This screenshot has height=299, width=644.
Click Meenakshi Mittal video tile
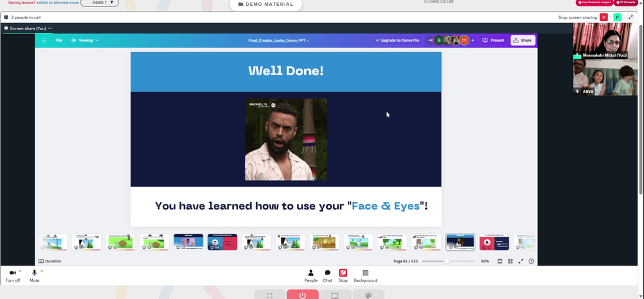pyautogui.click(x=605, y=41)
